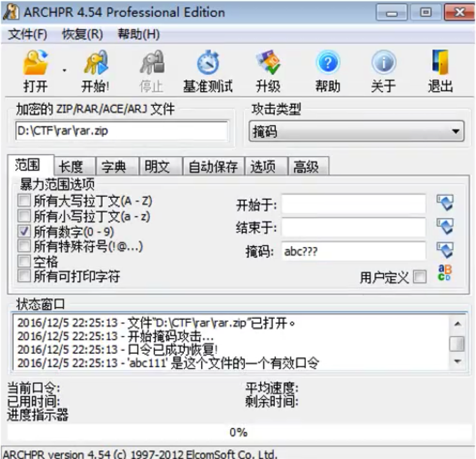Click the 结束于 input field
The image size is (476, 459).
pyautogui.click(x=354, y=228)
